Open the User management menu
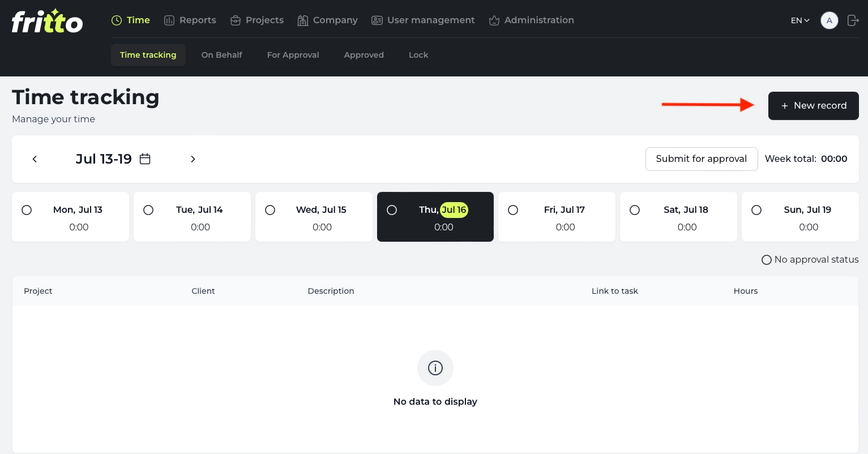The width and height of the screenshot is (868, 454). [x=423, y=20]
